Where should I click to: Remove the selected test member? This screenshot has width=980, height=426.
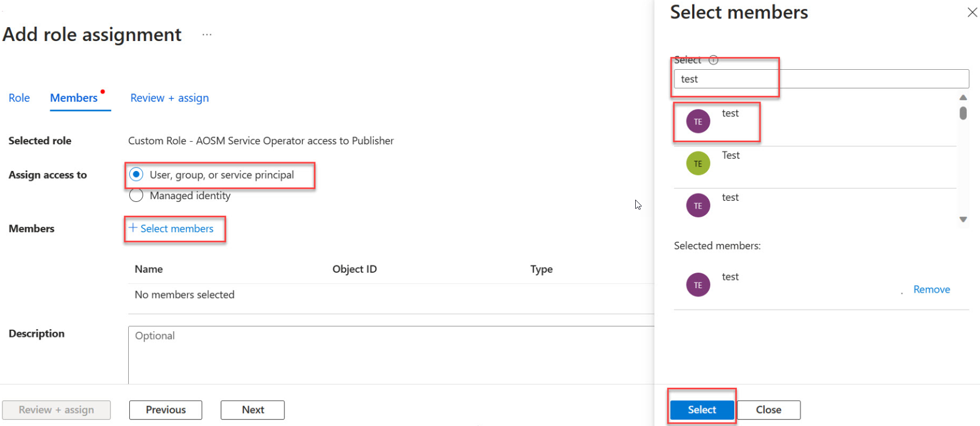click(x=931, y=289)
